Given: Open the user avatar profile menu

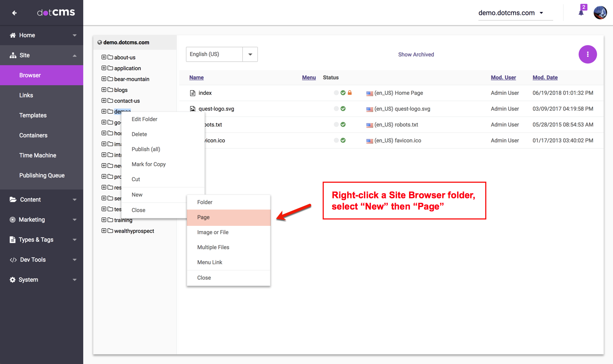Looking at the screenshot, I should [600, 13].
